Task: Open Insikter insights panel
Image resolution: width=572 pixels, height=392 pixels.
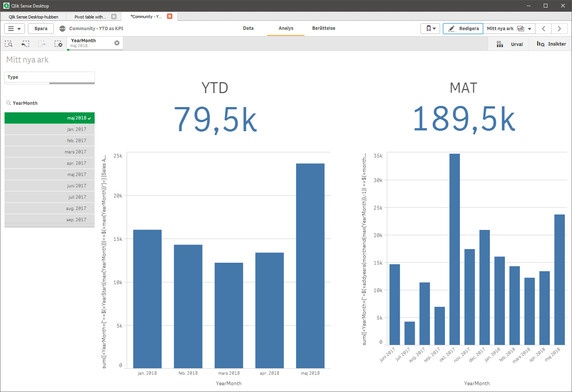Action: [551, 44]
